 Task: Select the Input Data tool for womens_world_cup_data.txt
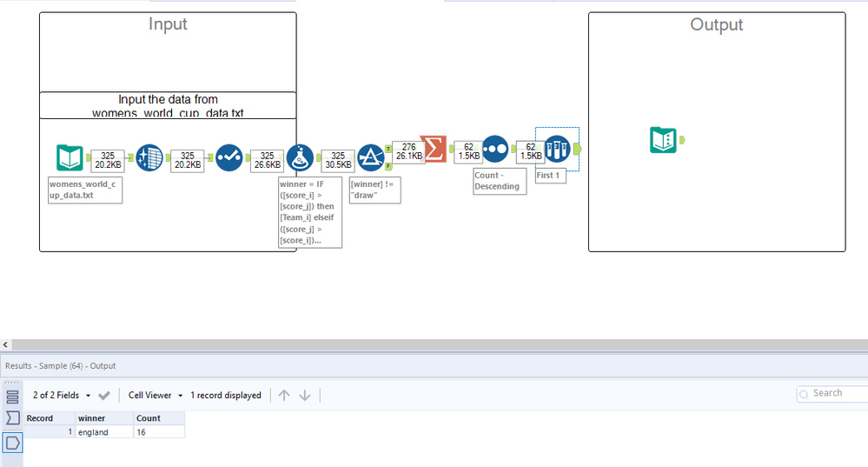[x=70, y=158]
